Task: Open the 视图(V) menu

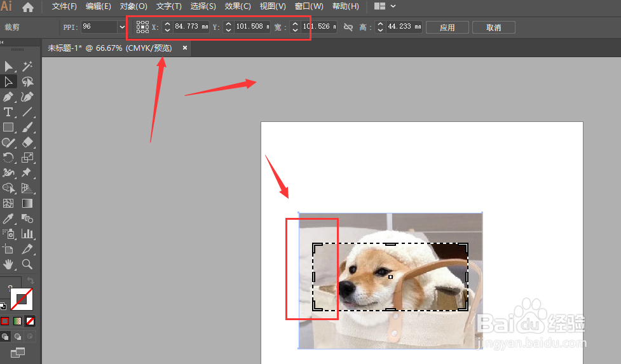Action: [x=273, y=6]
